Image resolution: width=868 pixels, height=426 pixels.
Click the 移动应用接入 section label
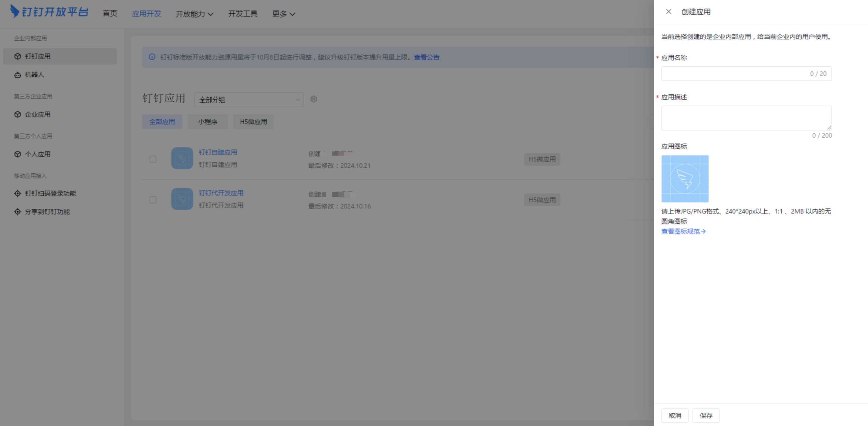pos(30,176)
